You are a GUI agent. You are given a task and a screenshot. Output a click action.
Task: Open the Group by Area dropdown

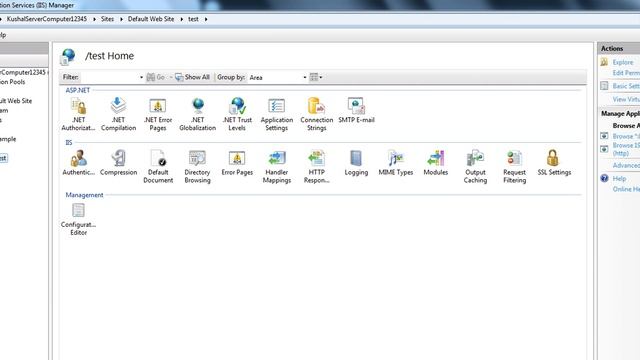click(x=278, y=77)
